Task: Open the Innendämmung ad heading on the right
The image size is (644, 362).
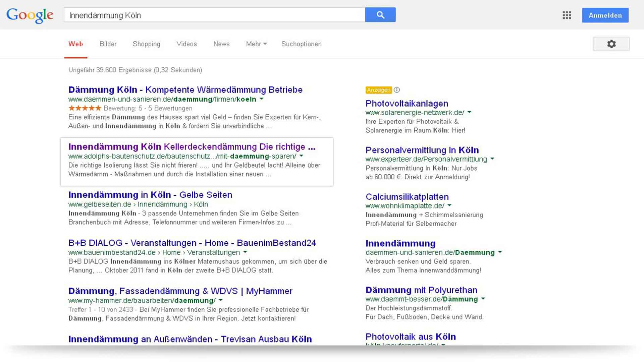Action: (x=400, y=243)
